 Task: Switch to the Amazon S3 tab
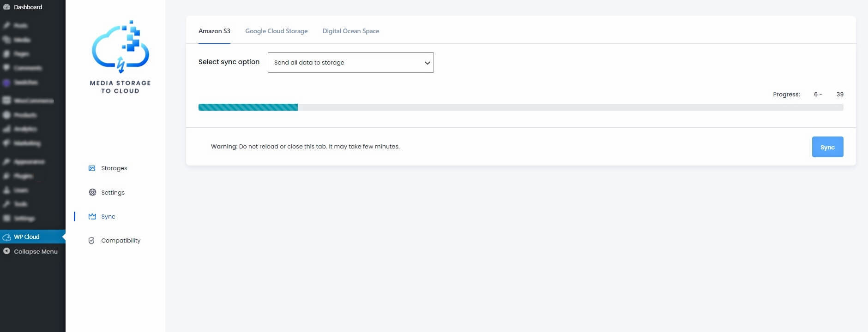coord(214,31)
